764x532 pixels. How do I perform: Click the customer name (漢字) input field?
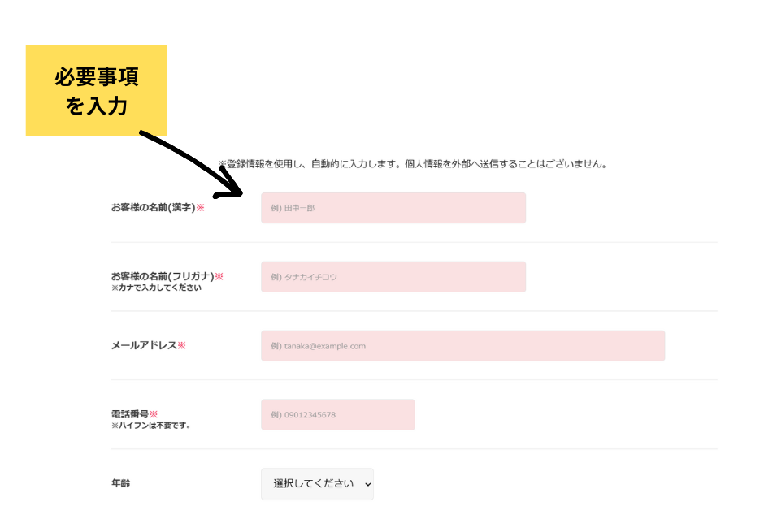(x=393, y=208)
